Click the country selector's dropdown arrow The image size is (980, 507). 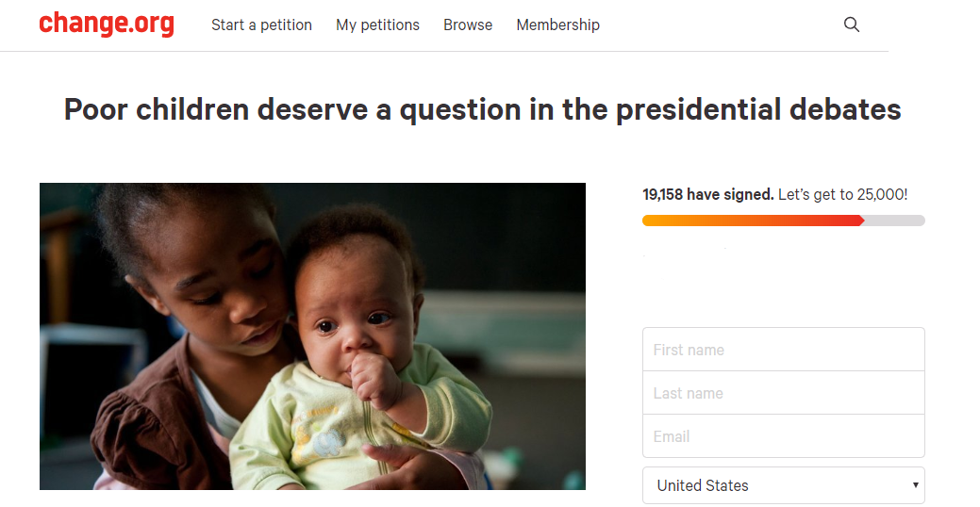[915, 485]
